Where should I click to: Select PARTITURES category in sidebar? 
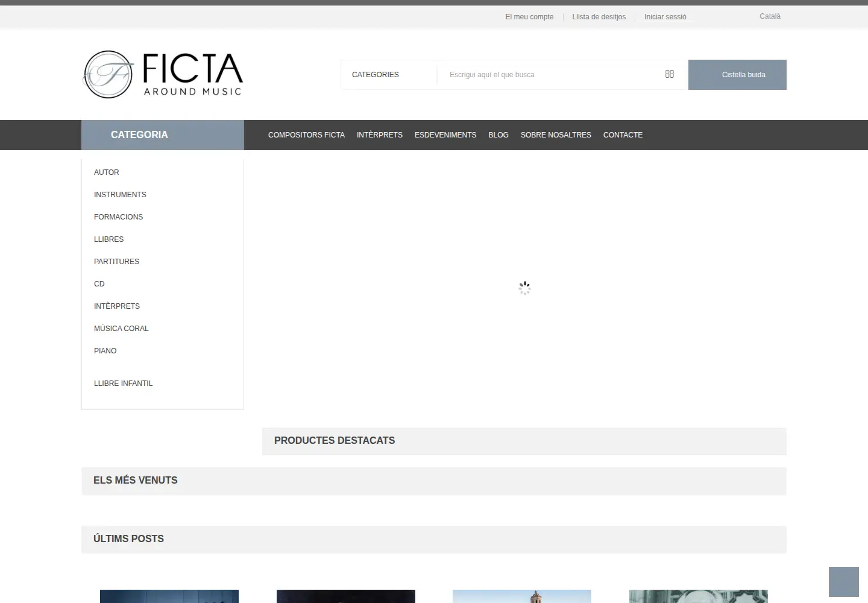[x=116, y=262]
